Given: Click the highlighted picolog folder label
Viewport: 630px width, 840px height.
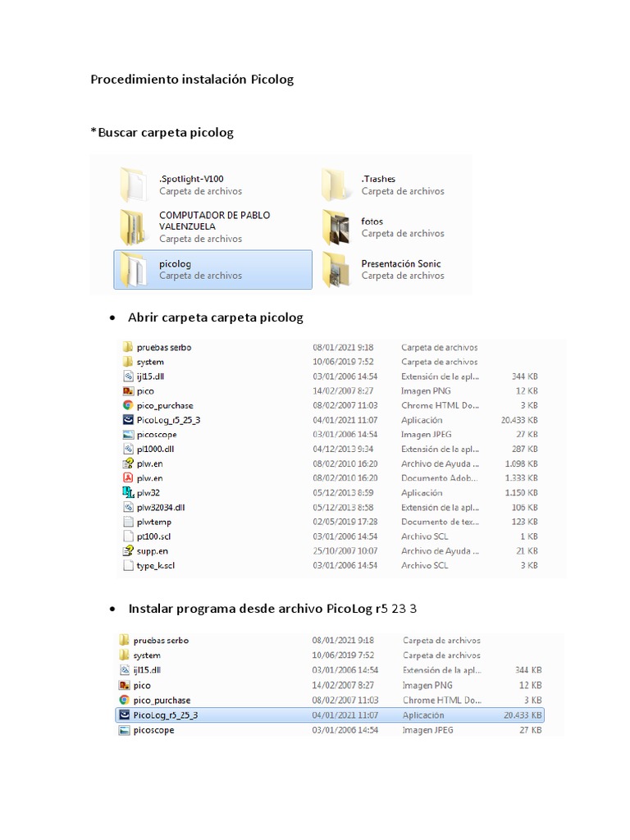Looking at the screenshot, I should click(x=176, y=263).
